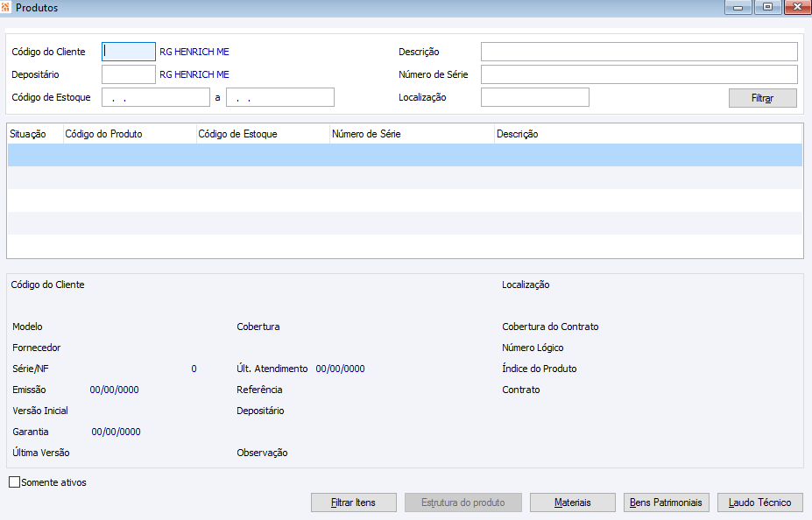Click the Descrição filter field

click(x=639, y=52)
